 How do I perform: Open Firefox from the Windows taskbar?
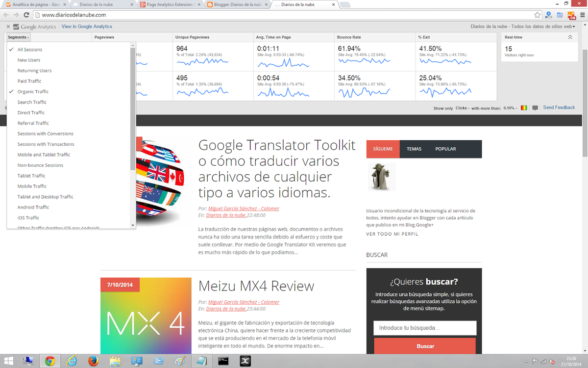pyautogui.click(x=93, y=361)
